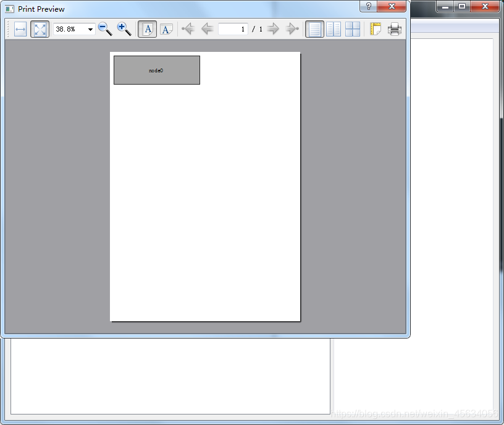Click the Zoom Out magnifier
The image size is (504, 425).
pyautogui.click(x=105, y=29)
